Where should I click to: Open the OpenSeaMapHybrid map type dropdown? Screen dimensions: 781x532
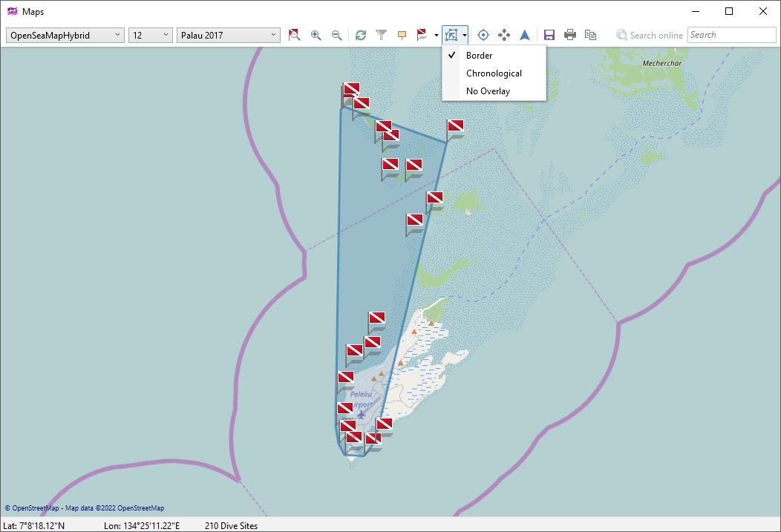coord(63,35)
